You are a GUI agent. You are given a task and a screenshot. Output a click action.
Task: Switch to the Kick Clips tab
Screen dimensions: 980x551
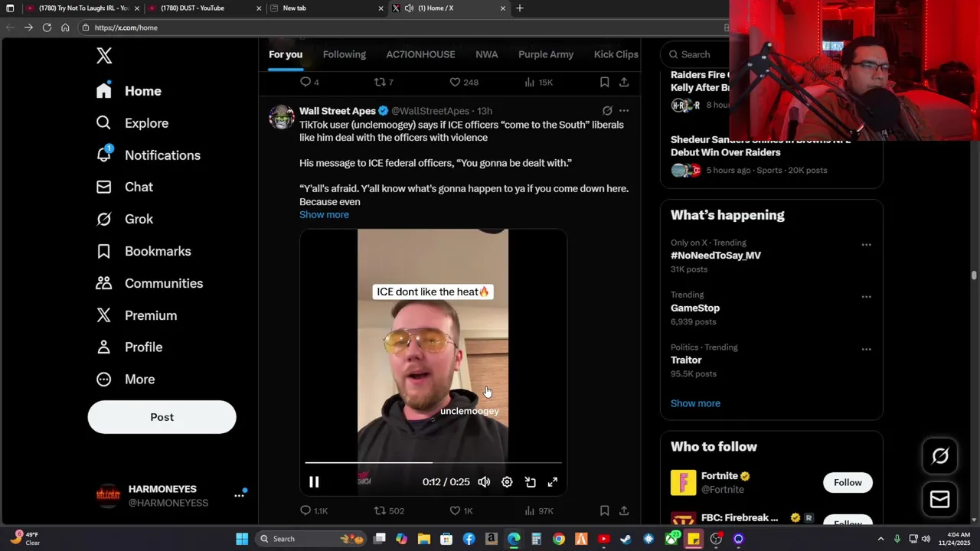(x=616, y=54)
